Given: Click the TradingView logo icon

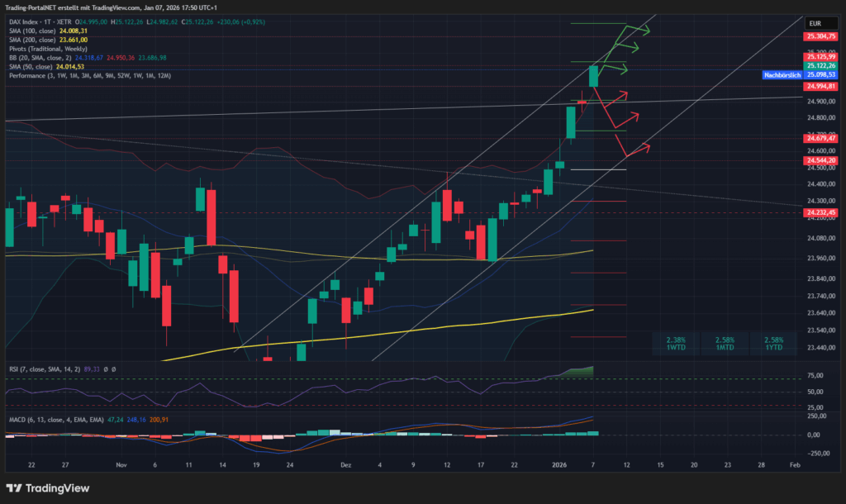Looking at the screenshot, I should pyautogui.click(x=17, y=488).
